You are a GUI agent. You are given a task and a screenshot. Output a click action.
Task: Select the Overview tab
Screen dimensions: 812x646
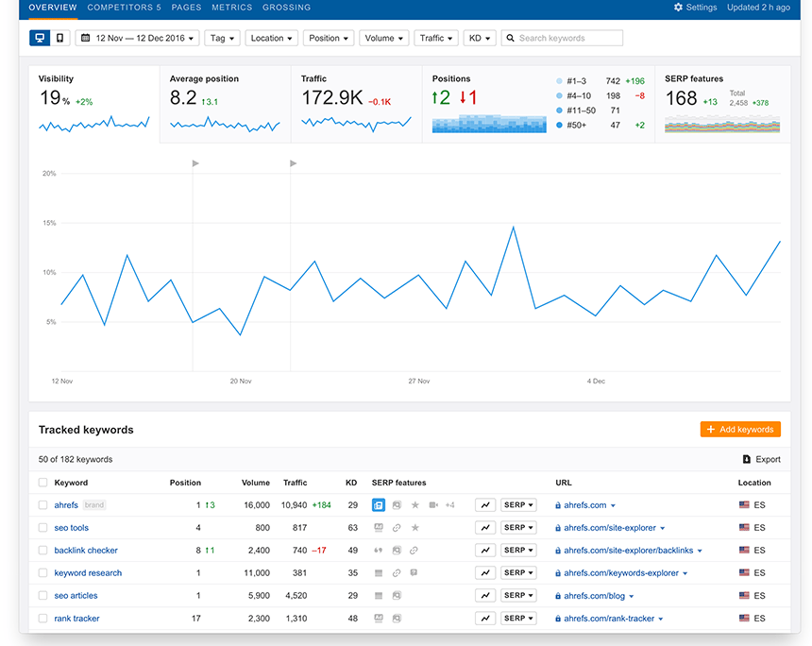tap(52, 8)
